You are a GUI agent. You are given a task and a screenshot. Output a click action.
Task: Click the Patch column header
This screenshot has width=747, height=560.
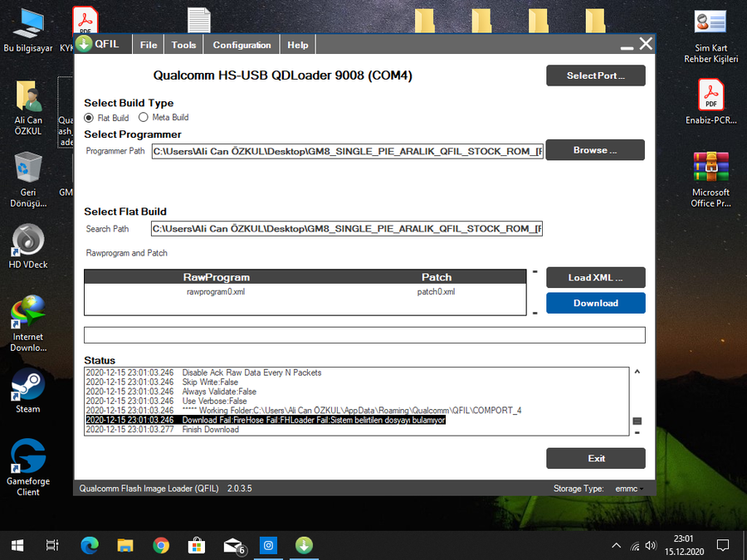click(437, 277)
